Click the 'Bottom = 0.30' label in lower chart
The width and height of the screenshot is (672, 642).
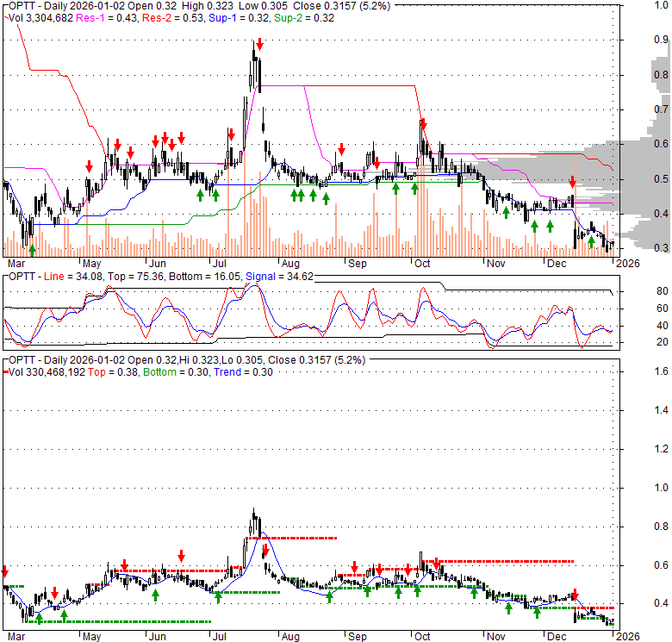[176, 372]
